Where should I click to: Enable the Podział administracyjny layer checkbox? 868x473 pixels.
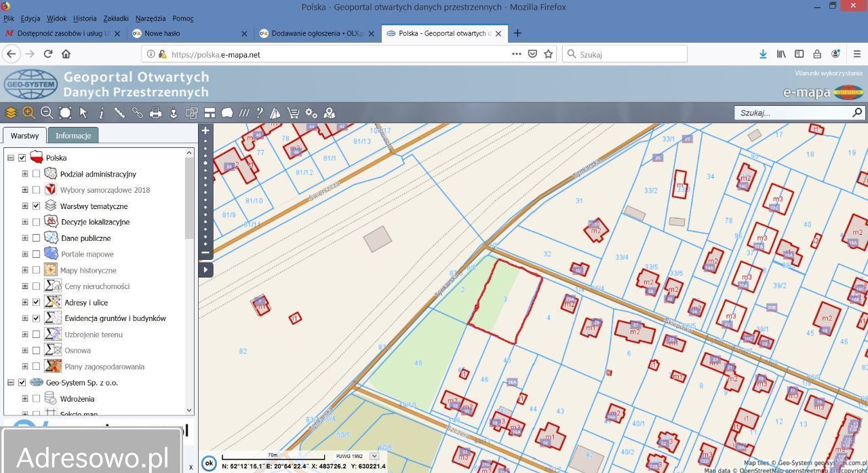coord(36,174)
